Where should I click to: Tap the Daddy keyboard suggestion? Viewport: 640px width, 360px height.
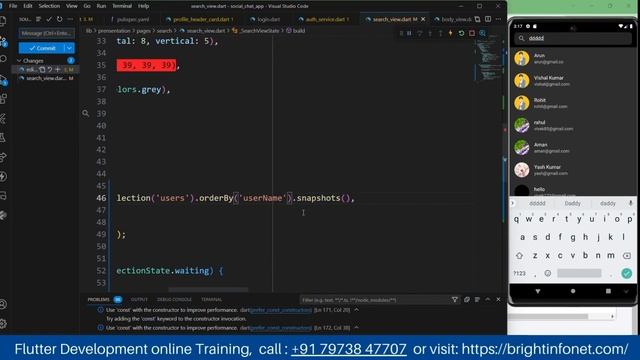pos(572,203)
